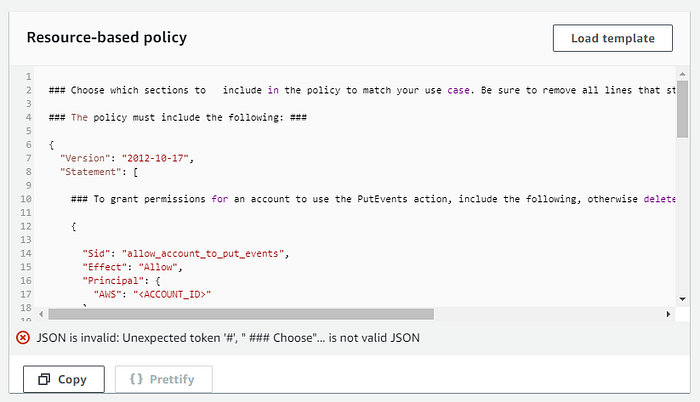Click the editor's scroll down arrow
Screen dimensions: 700x402
tap(682, 299)
